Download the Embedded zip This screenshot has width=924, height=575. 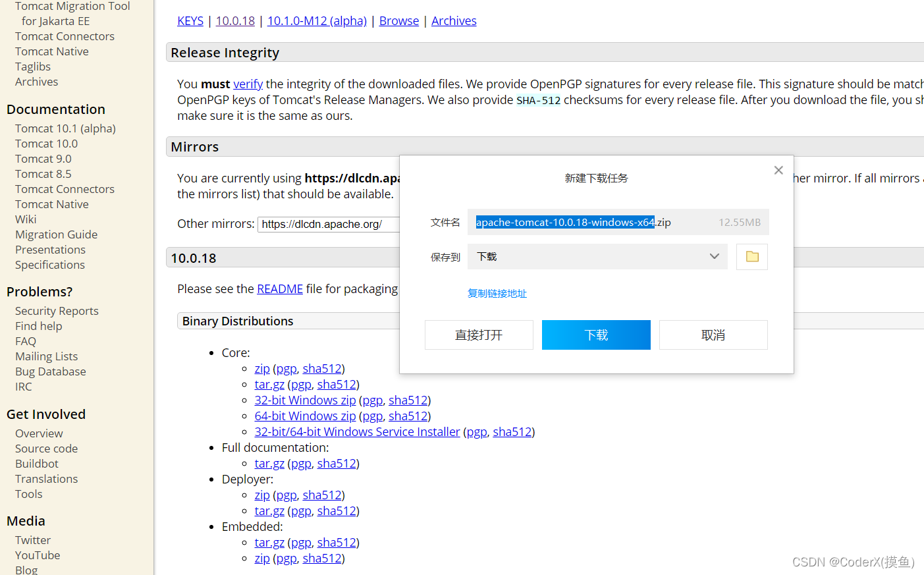click(262, 558)
